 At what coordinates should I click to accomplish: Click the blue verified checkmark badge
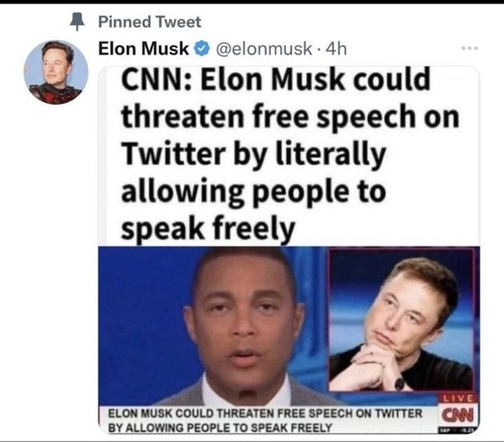[201, 48]
